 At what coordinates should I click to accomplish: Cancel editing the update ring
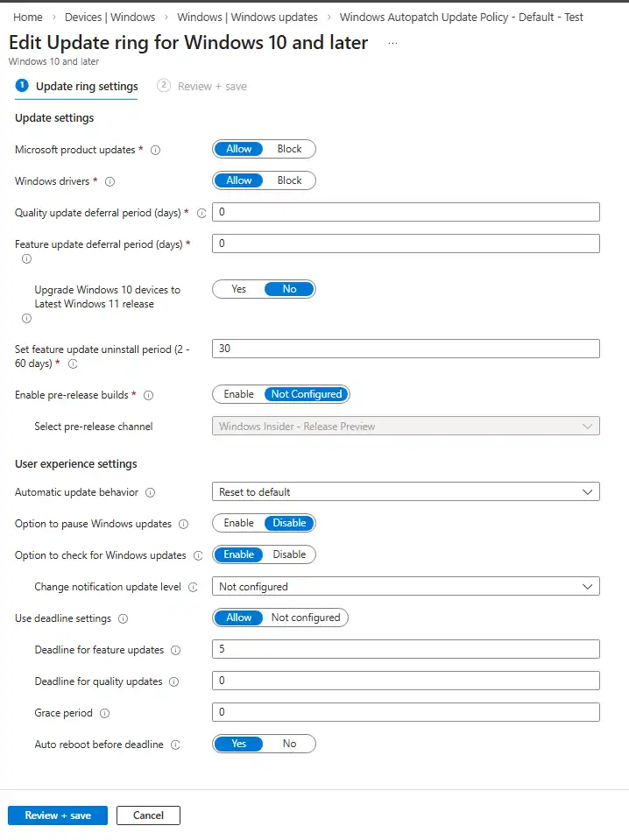click(x=148, y=815)
